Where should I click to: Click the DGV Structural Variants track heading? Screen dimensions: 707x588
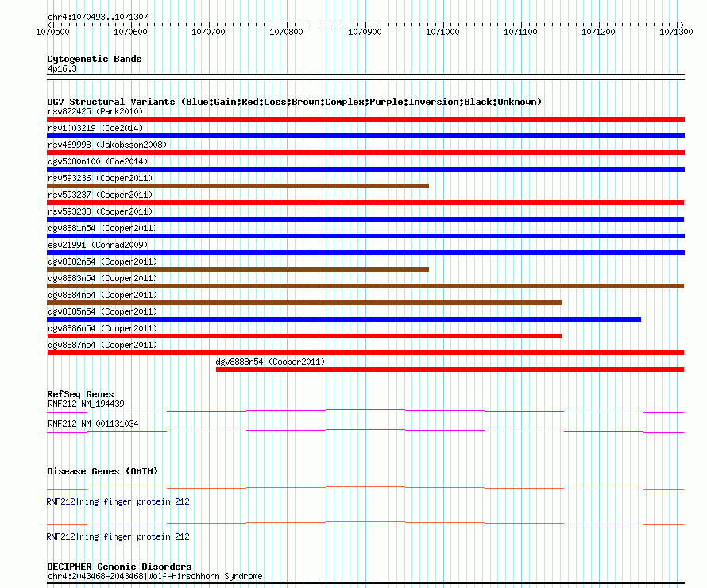click(x=294, y=102)
